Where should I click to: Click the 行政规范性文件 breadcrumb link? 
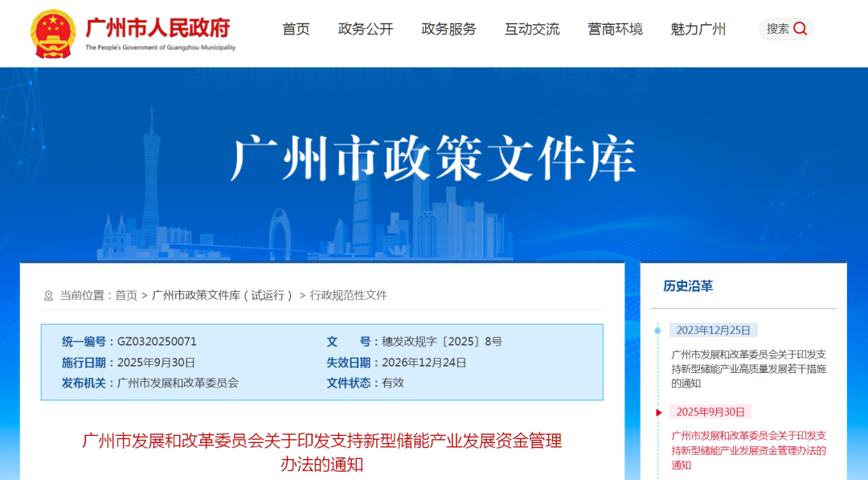[349, 295]
